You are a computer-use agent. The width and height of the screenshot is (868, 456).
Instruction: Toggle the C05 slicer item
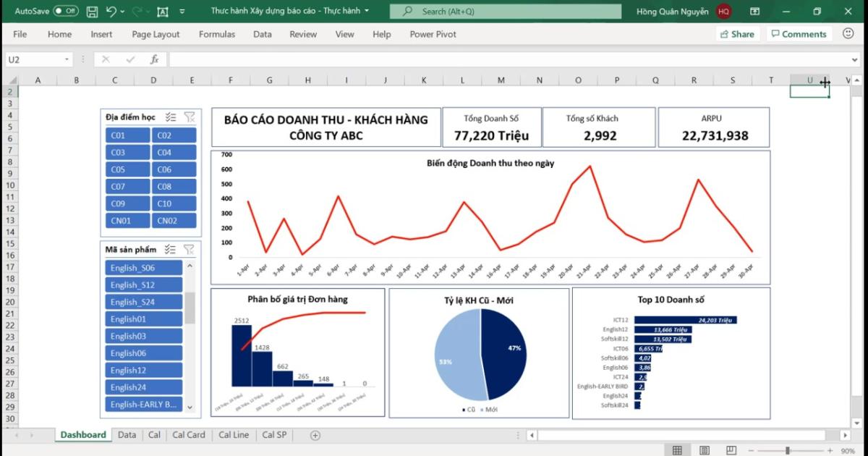[127, 169]
